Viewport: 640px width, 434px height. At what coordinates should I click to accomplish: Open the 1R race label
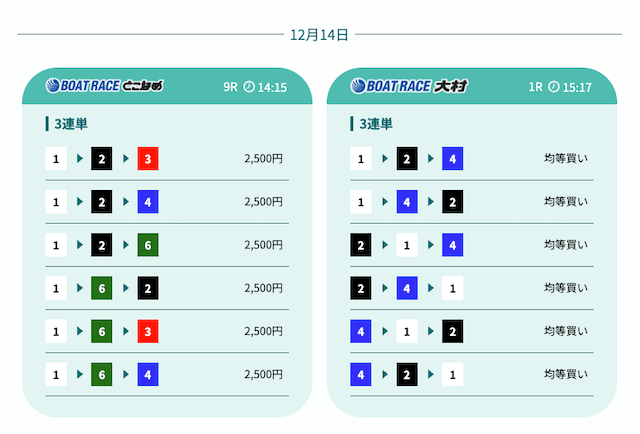click(x=535, y=87)
